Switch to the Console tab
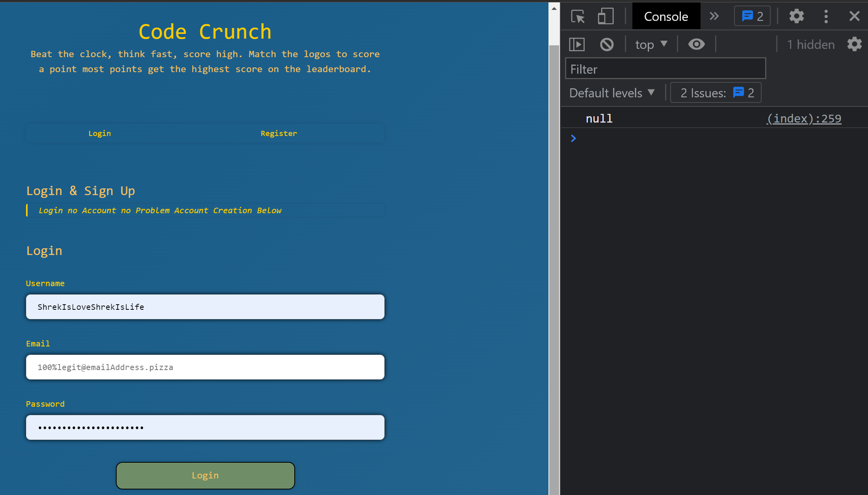 click(x=665, y=16)
